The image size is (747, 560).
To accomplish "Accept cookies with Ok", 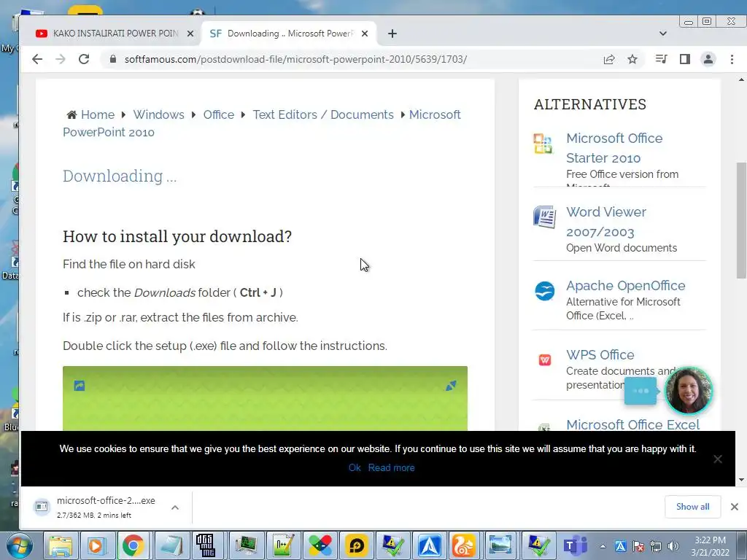I will [355, 467].
